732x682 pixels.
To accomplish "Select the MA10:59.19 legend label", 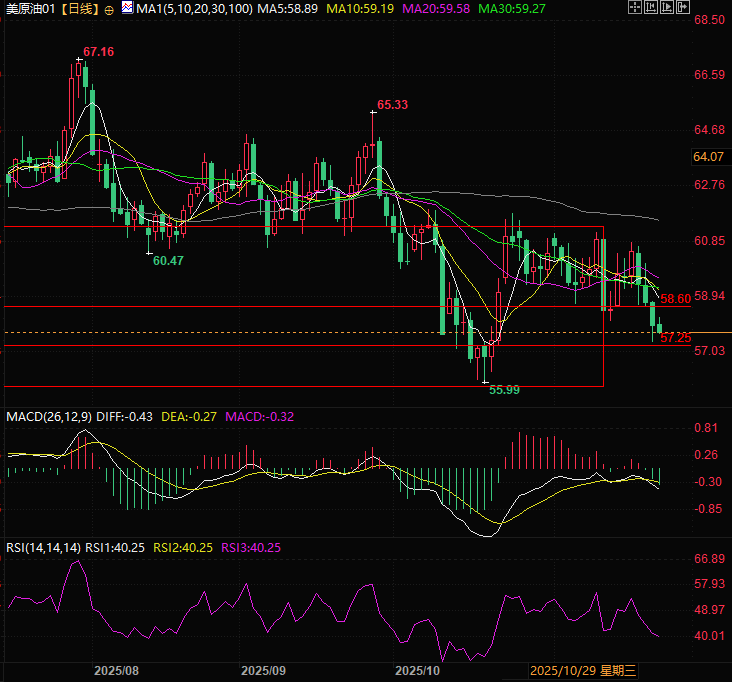I will click(367, 8).
